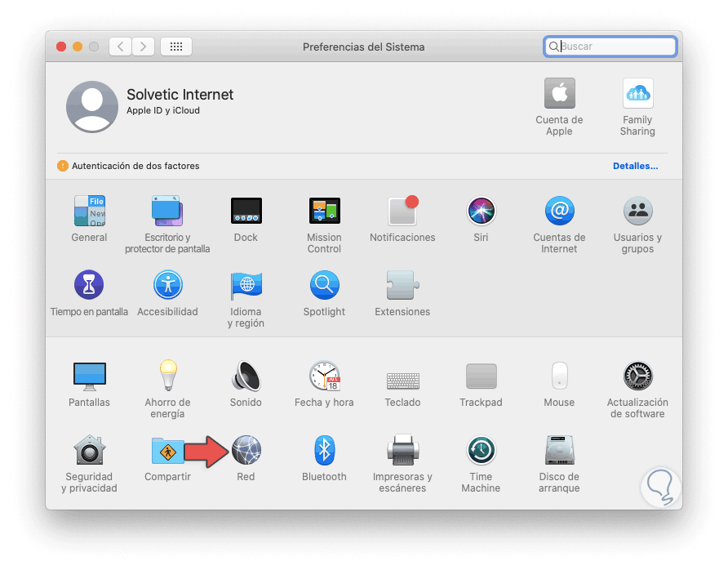Image resolution: width=728 pixels, height=570 pixels.
Task: Open Tiempo en pantalla pane
Action: (x=89, y=285)
